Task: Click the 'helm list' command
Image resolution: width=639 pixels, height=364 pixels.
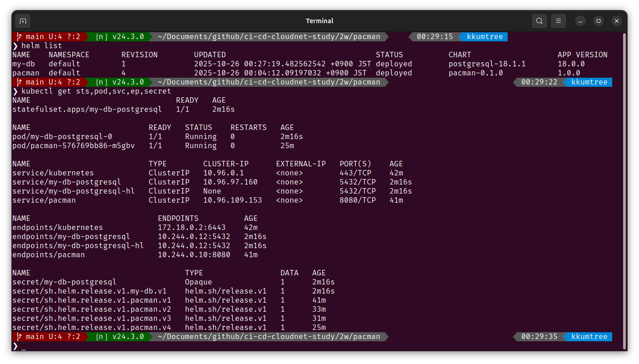Action: (42, 45)
